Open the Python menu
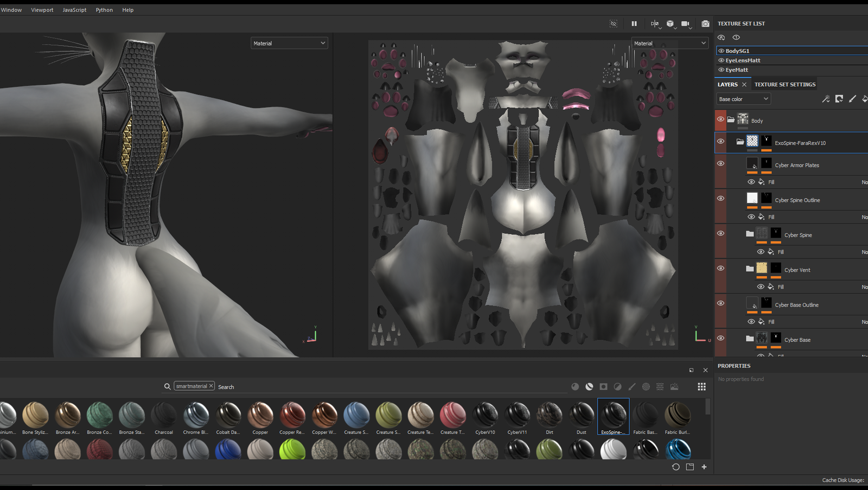The height and width of the screenshot is (490, 868). pos(104,10)
